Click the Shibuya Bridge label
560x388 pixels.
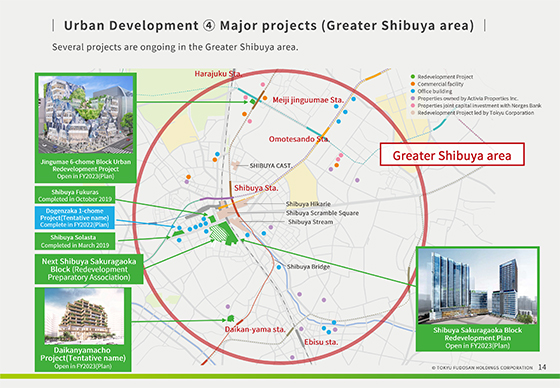tap(309, 267)
